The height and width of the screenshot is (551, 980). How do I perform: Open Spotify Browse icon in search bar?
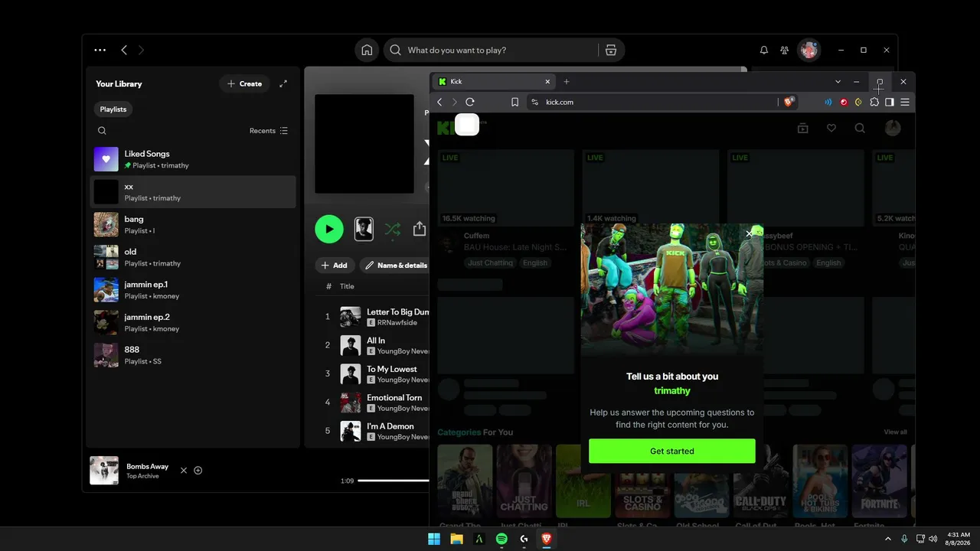click(610, 50)
